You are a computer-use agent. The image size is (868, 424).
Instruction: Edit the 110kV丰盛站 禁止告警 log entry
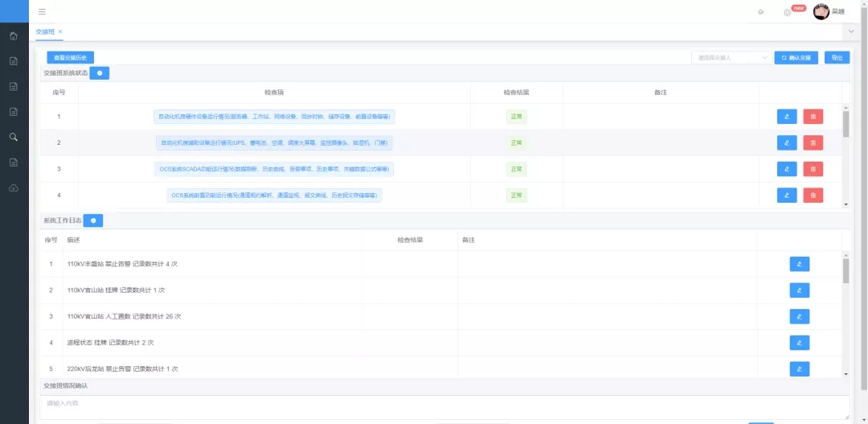[800, 264]
